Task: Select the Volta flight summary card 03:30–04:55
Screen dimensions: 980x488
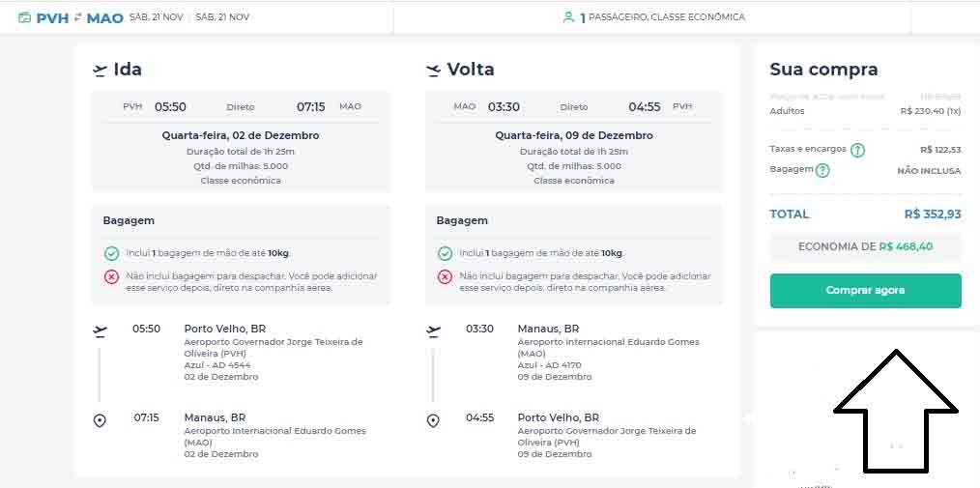Action: click(574, 141)
